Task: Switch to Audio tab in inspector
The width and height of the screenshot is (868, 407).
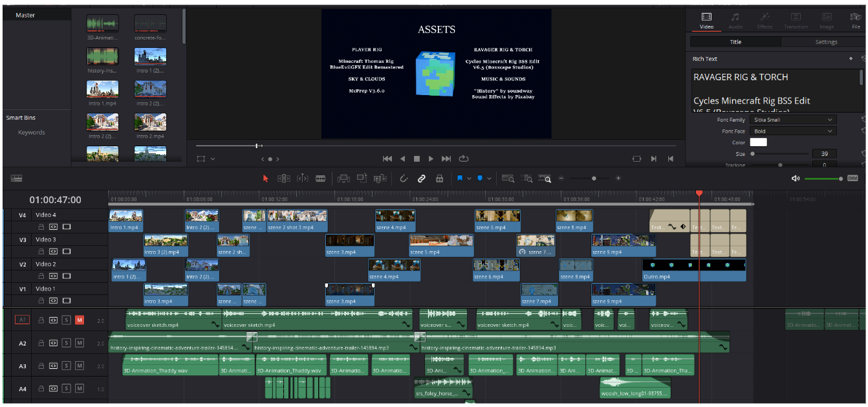Action: 735,21
